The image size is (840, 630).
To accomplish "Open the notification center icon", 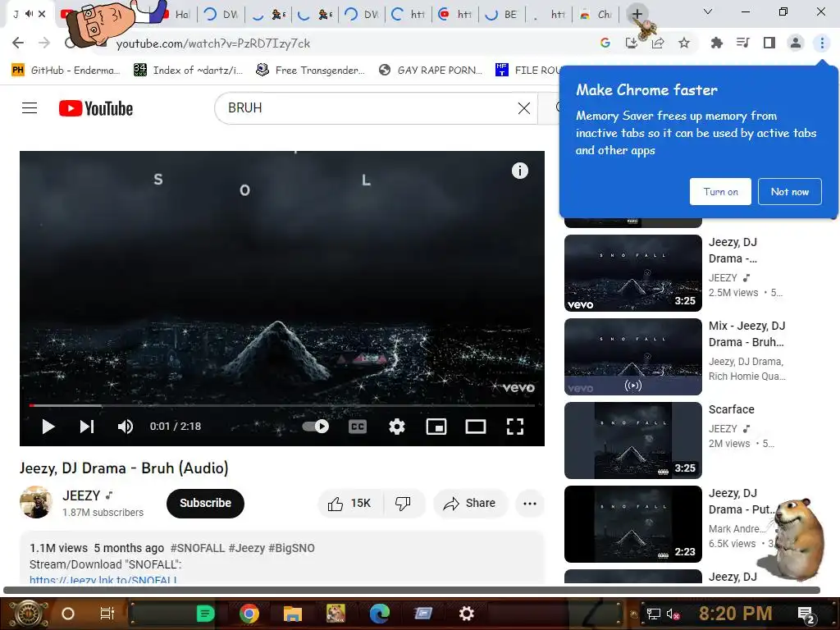I will (x=806, y=614).
